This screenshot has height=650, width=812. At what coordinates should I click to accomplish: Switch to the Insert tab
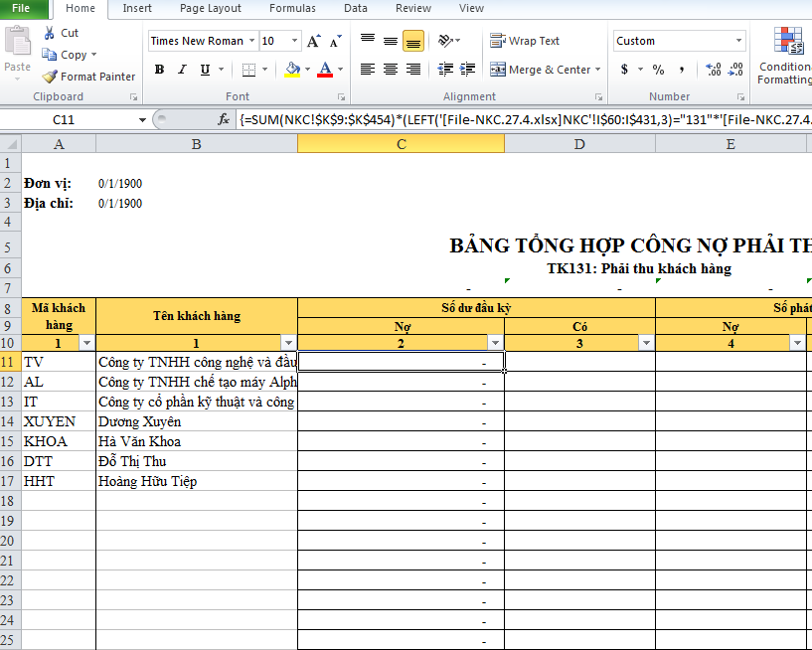(x=137, y=8)
